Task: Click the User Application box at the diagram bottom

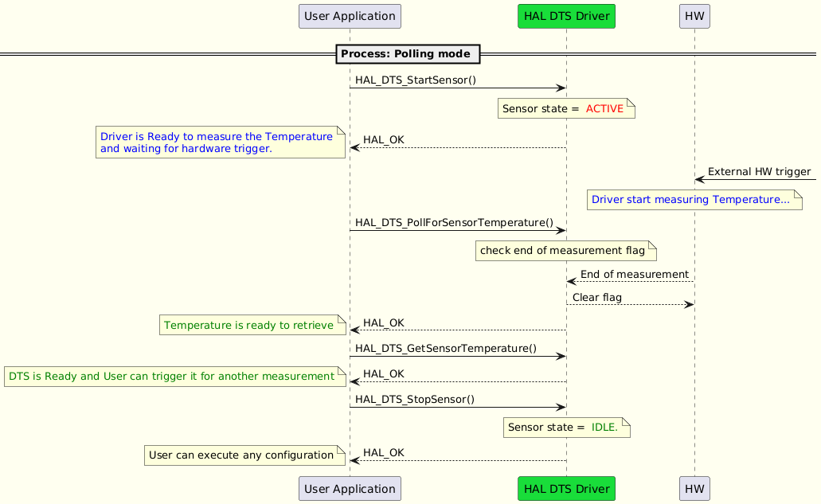Action: pyautogui.click(x=350, y=489)
